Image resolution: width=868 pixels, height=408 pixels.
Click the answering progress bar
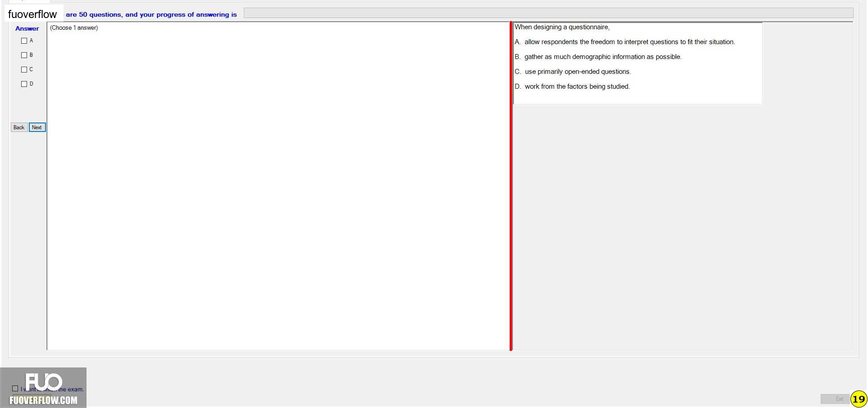(548, 13)
